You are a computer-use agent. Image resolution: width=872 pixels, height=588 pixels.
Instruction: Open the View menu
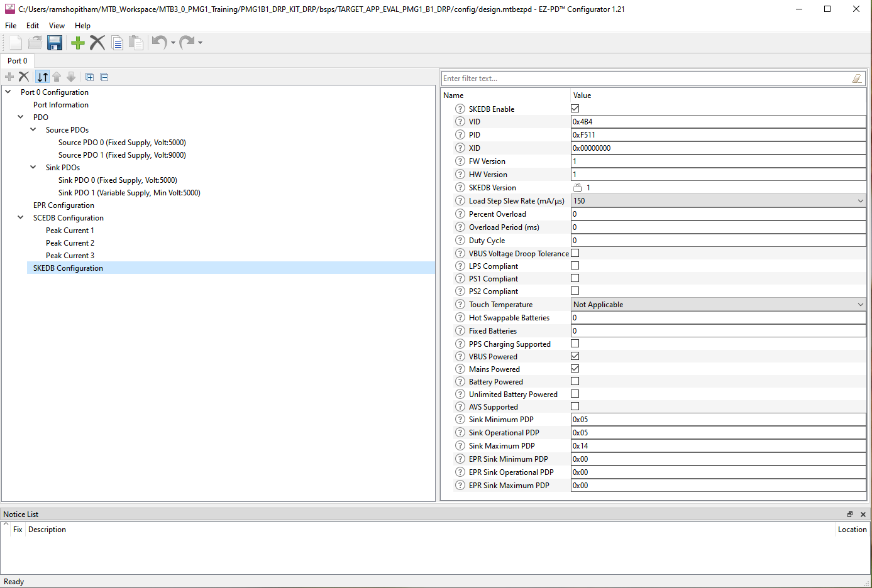57,26
